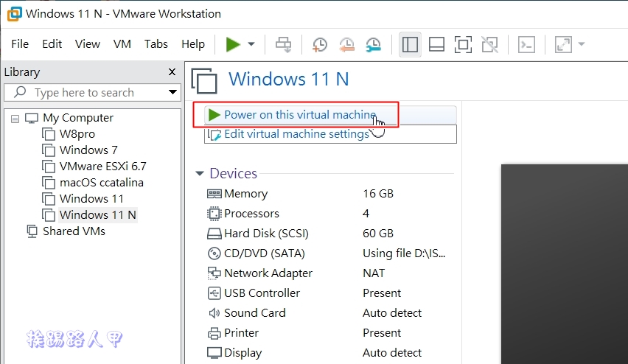Viewport: 628px width, 364px height.
Task: Click the library search input field
Action: pyautogui.click(x=92, y=93)
